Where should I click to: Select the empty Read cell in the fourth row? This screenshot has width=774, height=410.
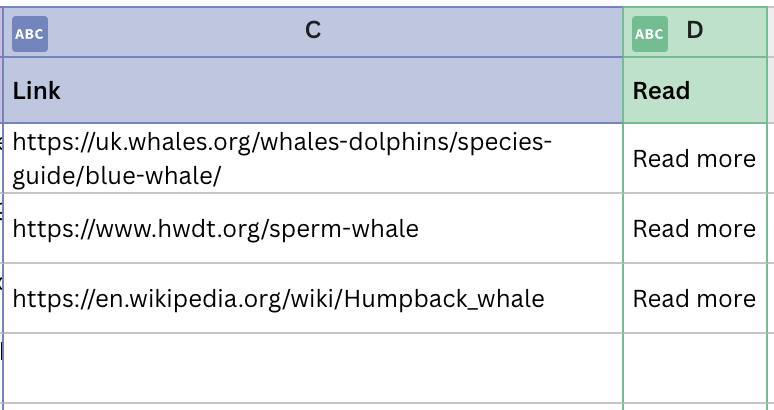pos(695,368)
